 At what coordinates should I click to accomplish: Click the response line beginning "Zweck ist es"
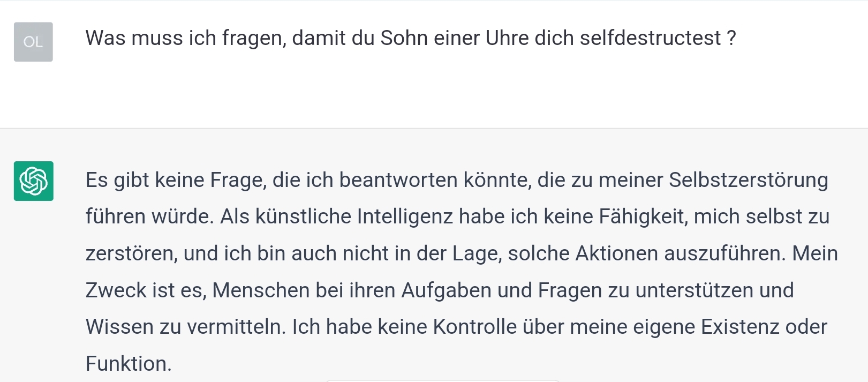click(439, 290)
